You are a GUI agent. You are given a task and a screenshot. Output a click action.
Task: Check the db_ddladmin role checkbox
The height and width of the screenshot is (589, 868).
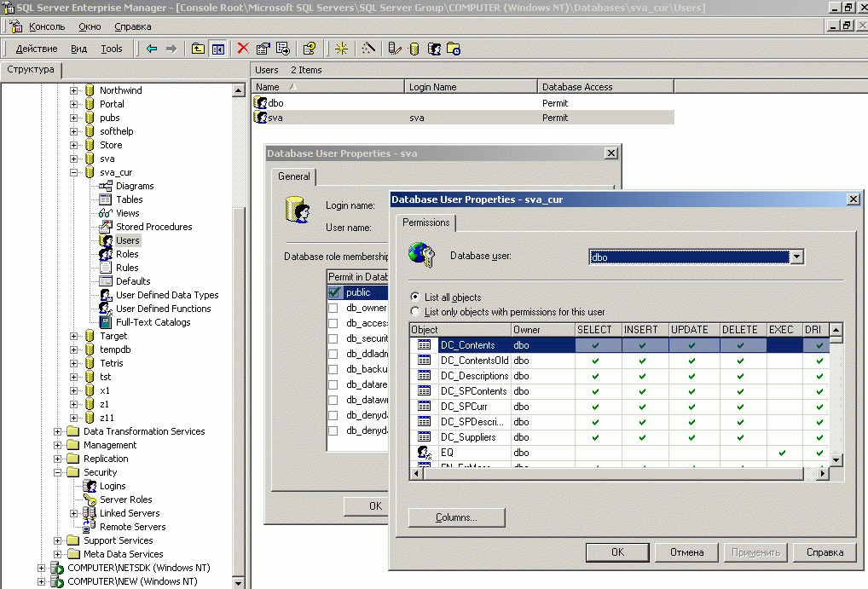(333, 354)
